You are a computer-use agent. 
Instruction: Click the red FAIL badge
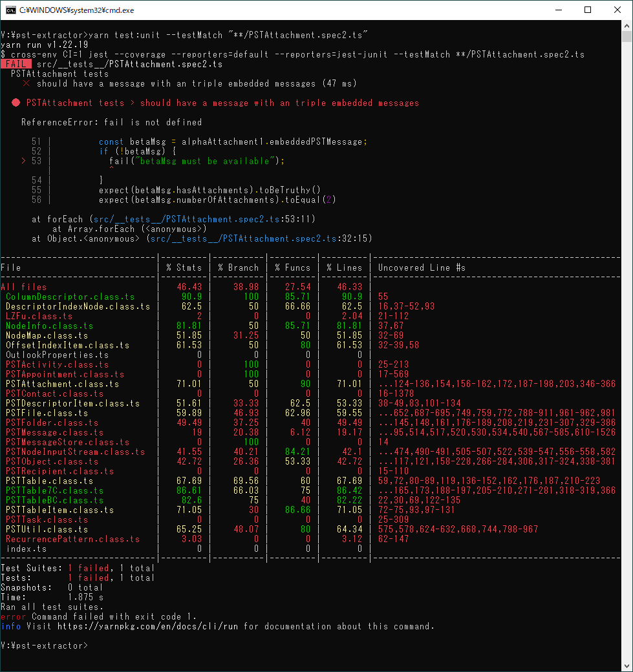tap(16, 64)
